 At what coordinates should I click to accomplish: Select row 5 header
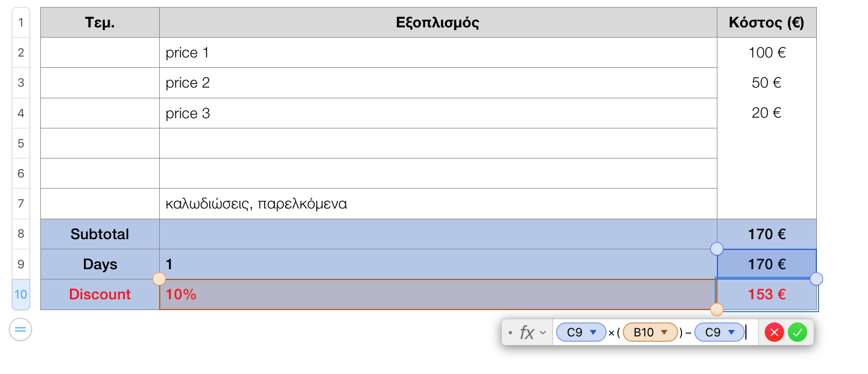tap(21, 143)
